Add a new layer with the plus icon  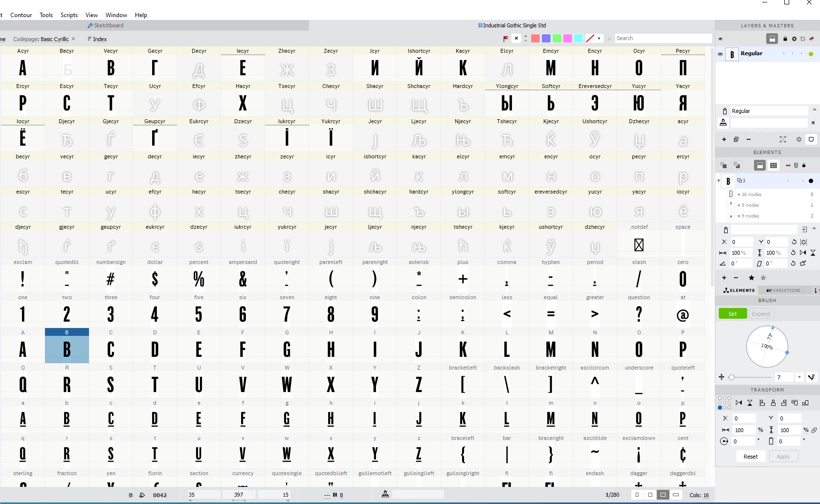[x=724, y=139]
